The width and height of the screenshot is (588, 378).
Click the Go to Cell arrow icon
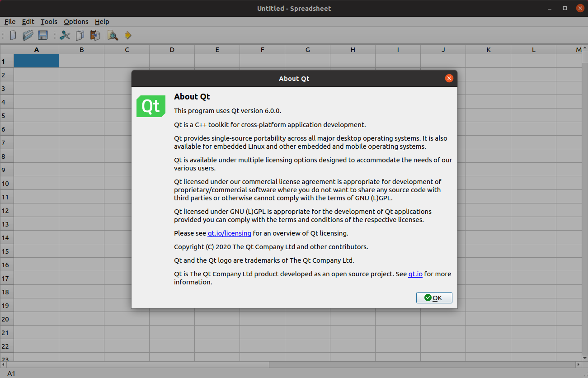coord(127,35)
